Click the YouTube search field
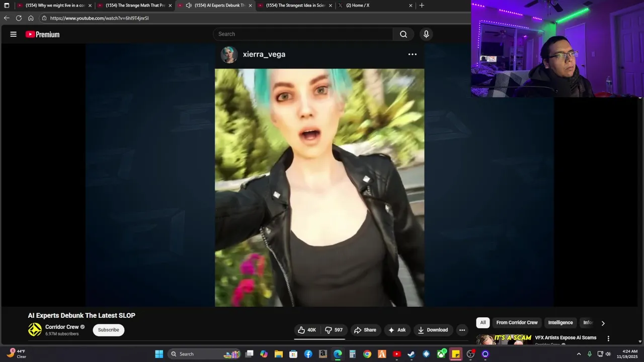 tap(303, 34)
